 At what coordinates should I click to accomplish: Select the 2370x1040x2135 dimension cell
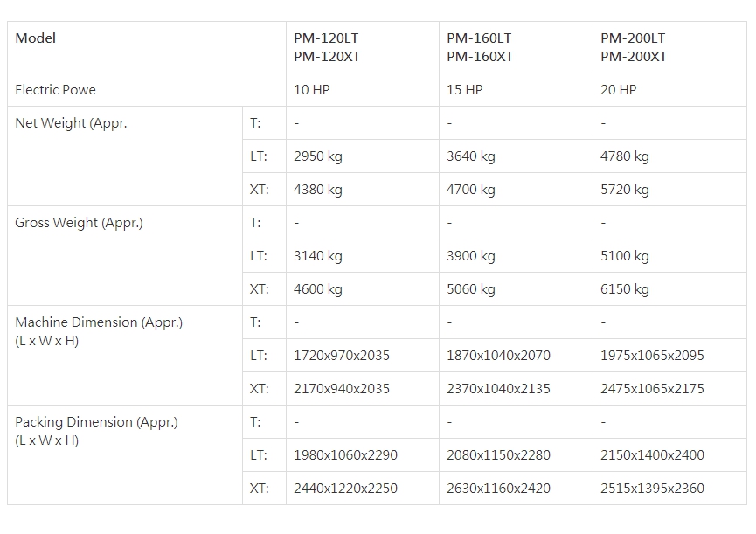516,389
